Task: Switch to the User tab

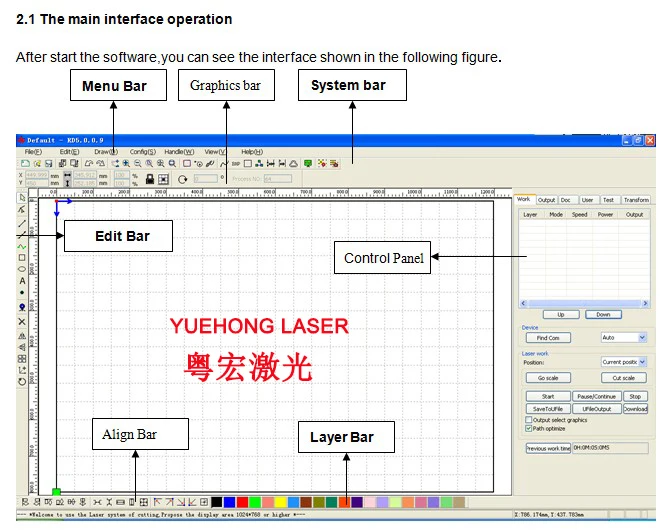Action: tap(587, 200)
